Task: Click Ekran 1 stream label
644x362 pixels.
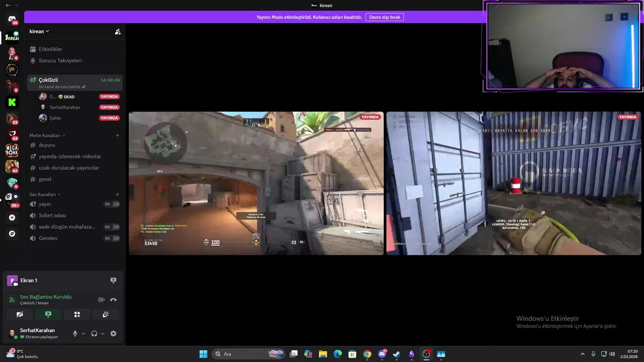Action: [29, 281]
